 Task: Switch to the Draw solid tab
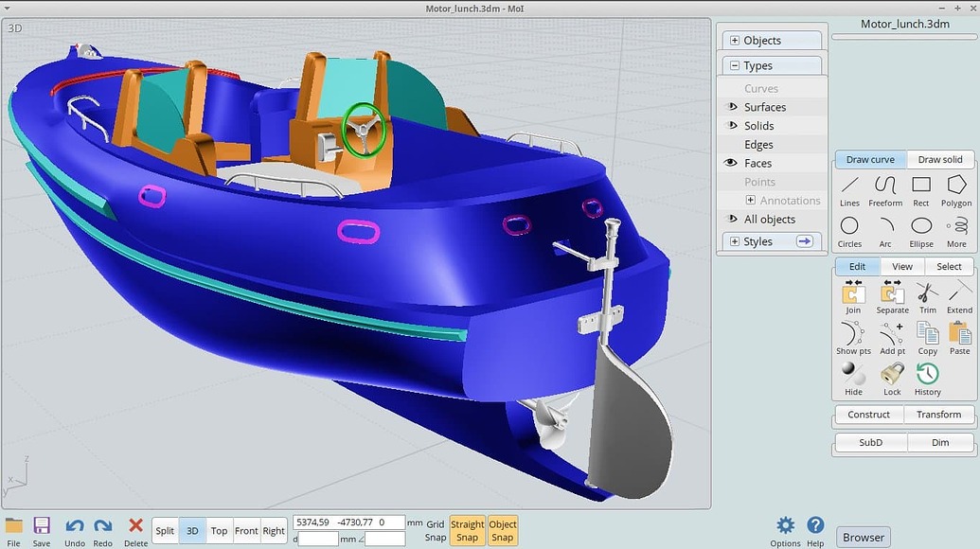click(x=940, y=159)
